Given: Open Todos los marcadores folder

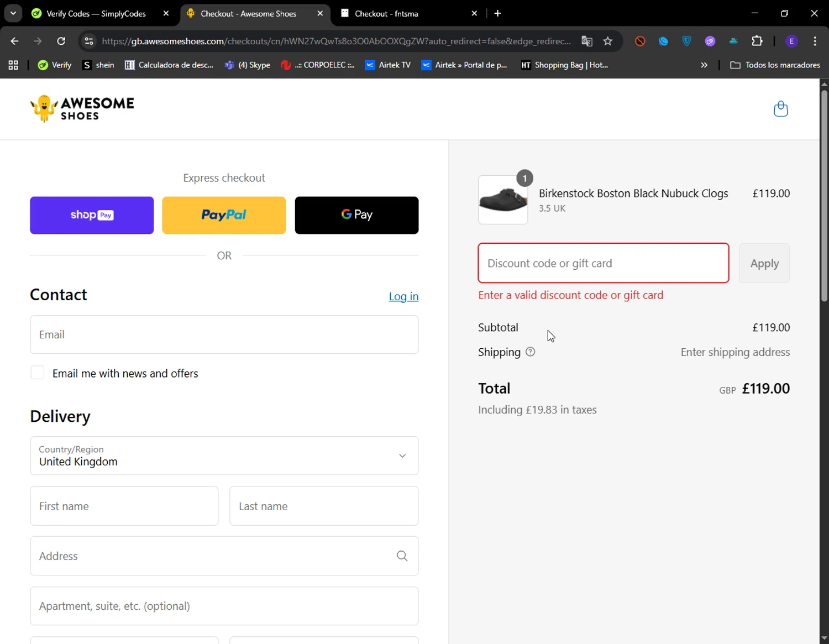Looking at the screenshot, I should [775, 65].
